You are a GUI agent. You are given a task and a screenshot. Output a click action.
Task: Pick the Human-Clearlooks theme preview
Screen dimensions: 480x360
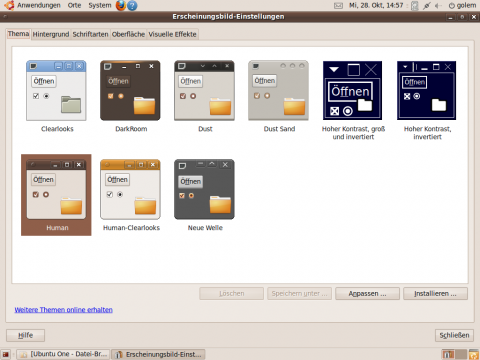(130, 189)
